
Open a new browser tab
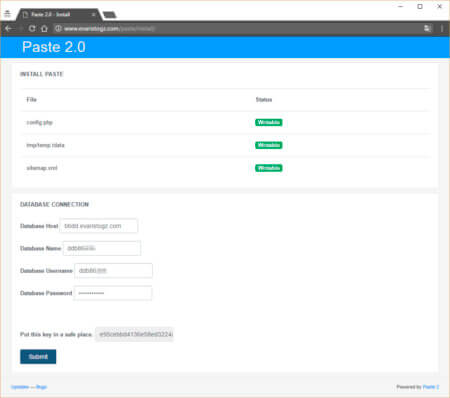point(109,15)
